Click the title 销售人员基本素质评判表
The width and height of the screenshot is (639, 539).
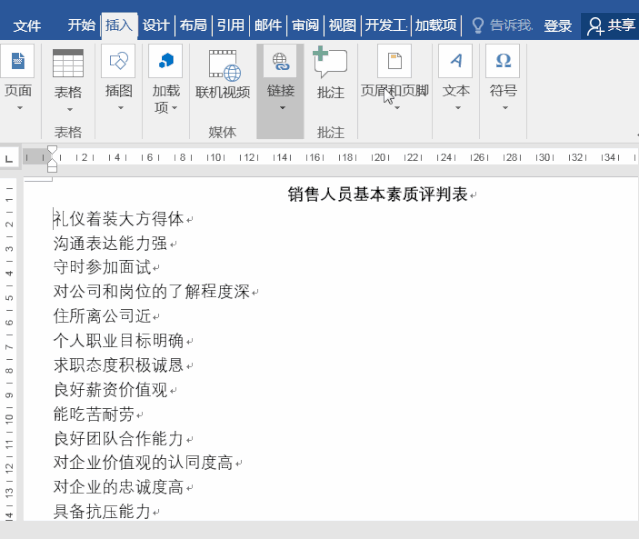click(377, 194)
